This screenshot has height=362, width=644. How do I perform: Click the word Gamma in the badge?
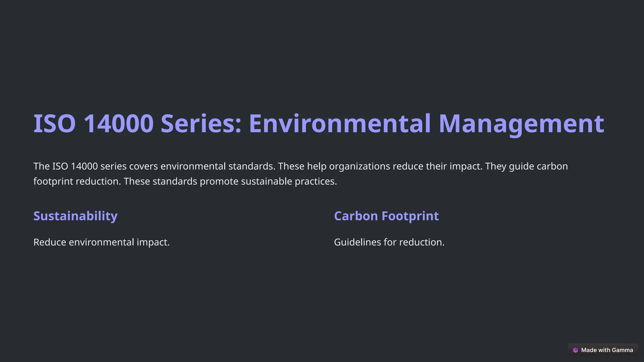coord(622,350)
